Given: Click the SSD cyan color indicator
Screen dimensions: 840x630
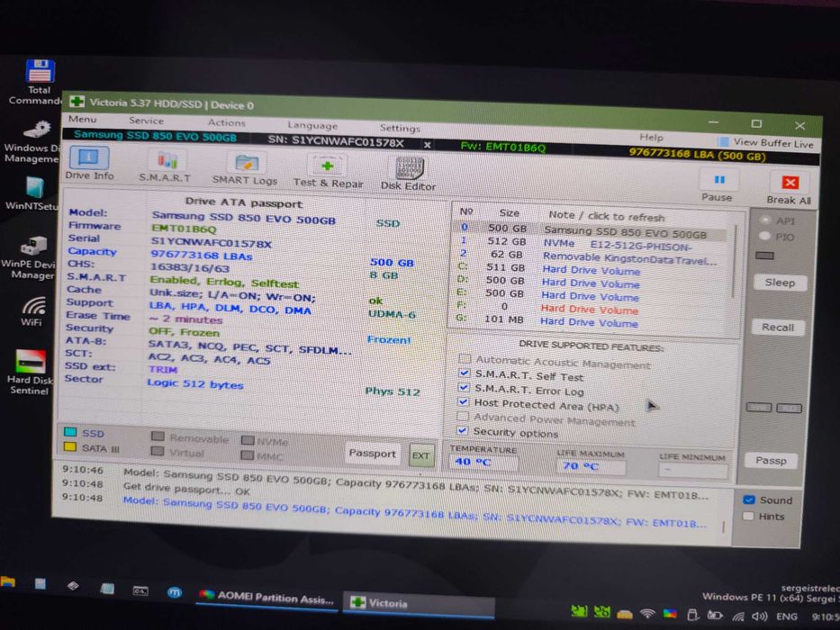Looking at the screenshot, I should pos(70,432).
